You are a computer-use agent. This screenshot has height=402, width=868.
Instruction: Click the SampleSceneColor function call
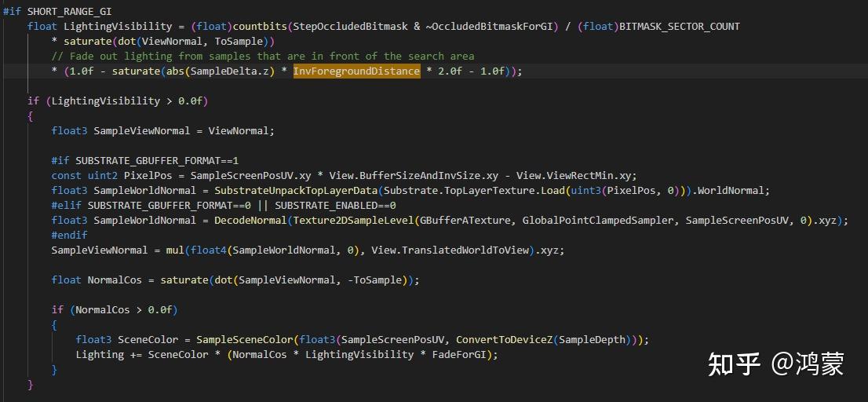[245, 339]
